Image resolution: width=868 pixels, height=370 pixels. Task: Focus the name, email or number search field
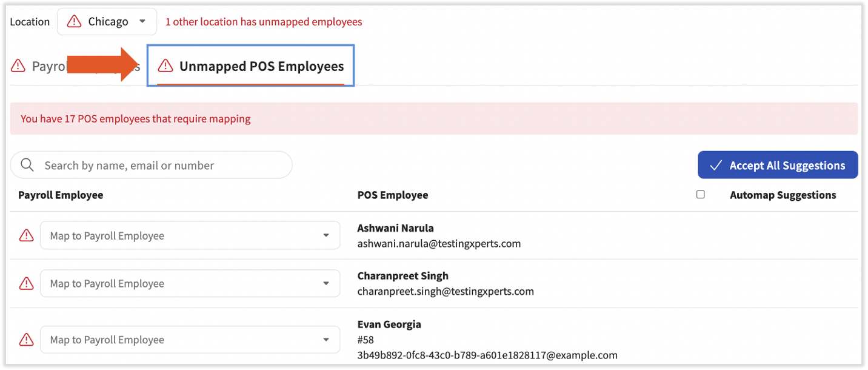point(161,166)
